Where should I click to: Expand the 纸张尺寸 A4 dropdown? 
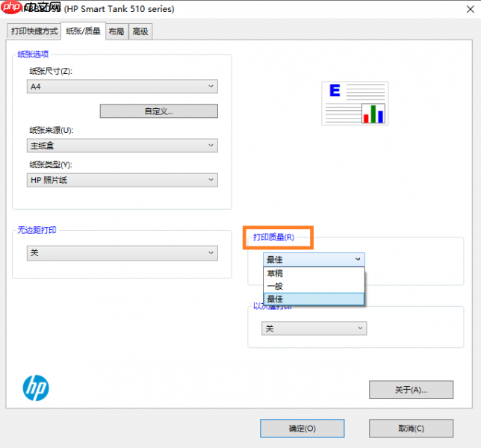coord(122,87)
